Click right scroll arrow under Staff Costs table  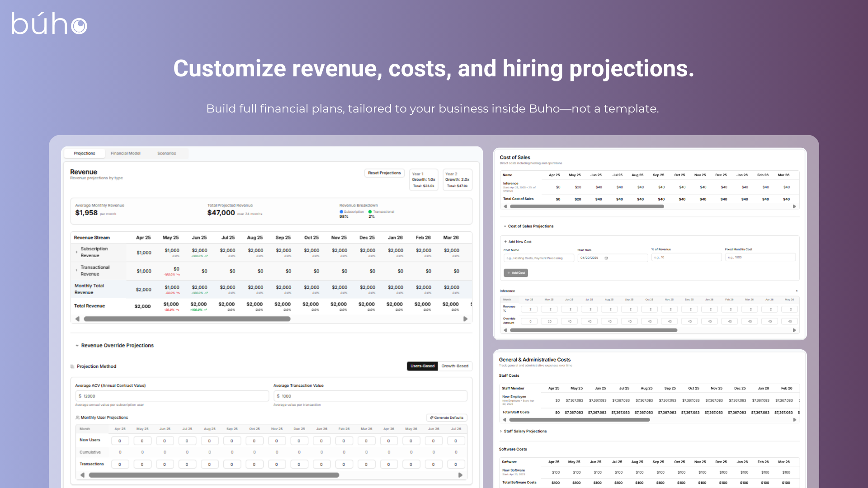(795, 420)
